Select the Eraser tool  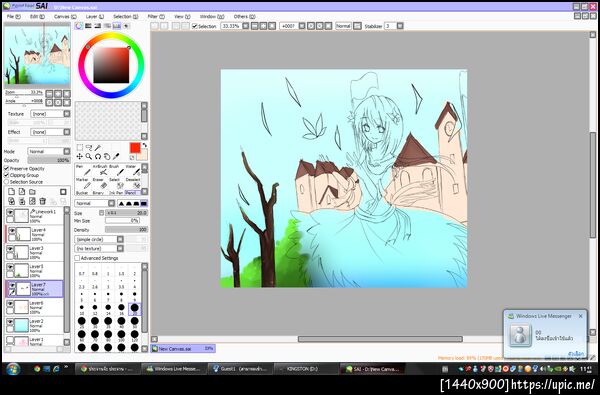tap(99, 183)
